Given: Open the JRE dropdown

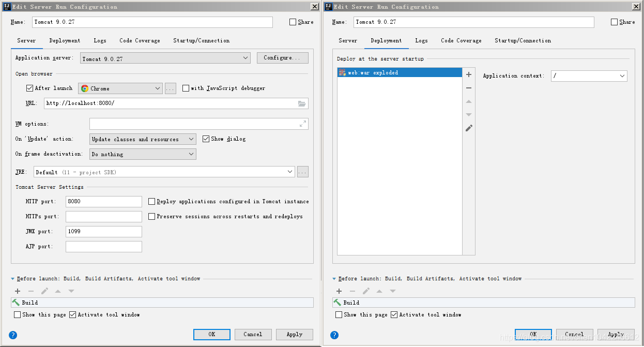Looking at the screenshot, I should (164, 172).
